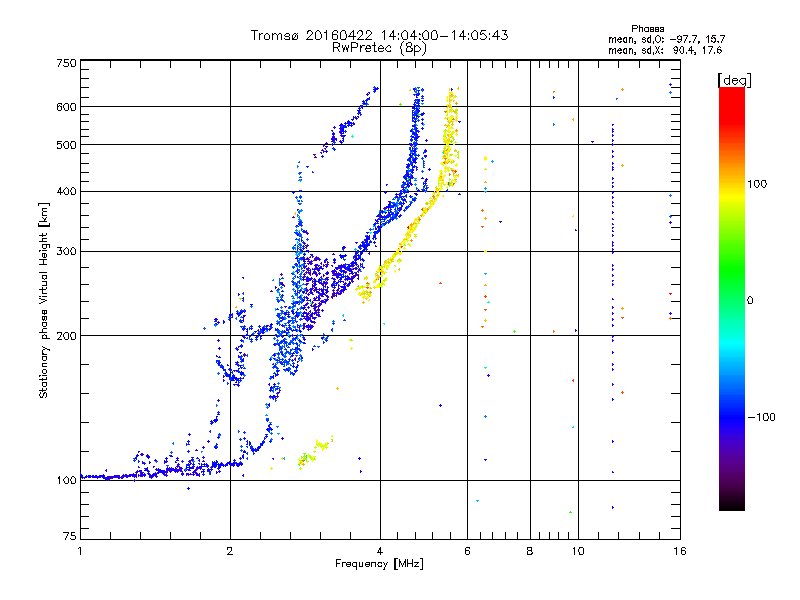Click the '100' y-axis tick label
Viewport: 800px width, 600px height.
point(67,480)
